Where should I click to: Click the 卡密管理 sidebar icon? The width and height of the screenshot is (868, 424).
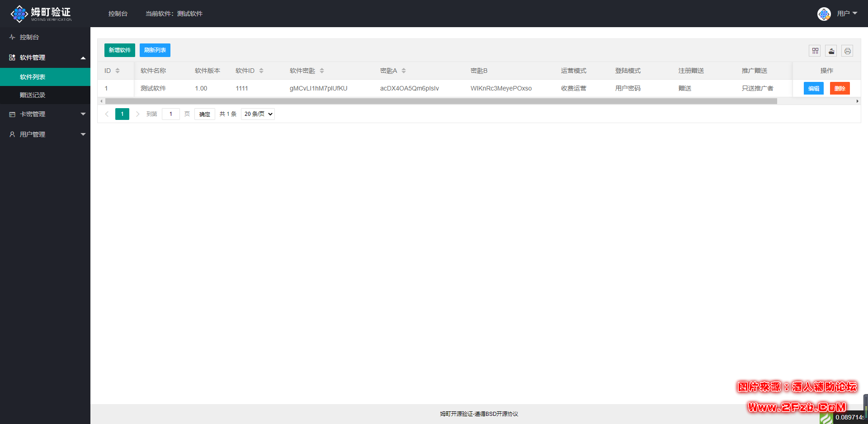click(12, 114)
